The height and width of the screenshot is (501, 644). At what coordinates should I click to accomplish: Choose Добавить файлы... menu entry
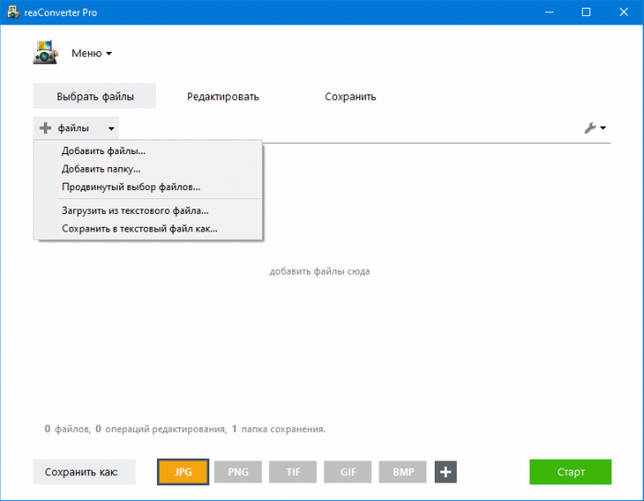coord(148,151)
